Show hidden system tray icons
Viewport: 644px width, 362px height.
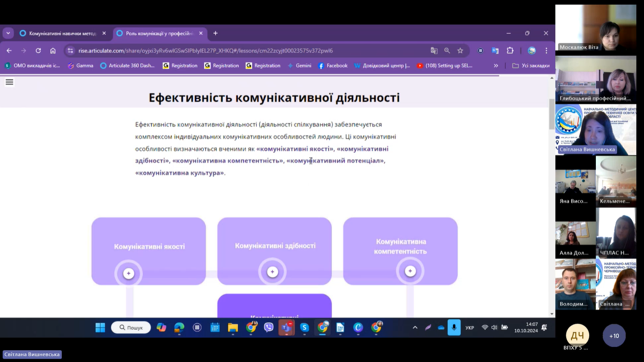point(415,328)
